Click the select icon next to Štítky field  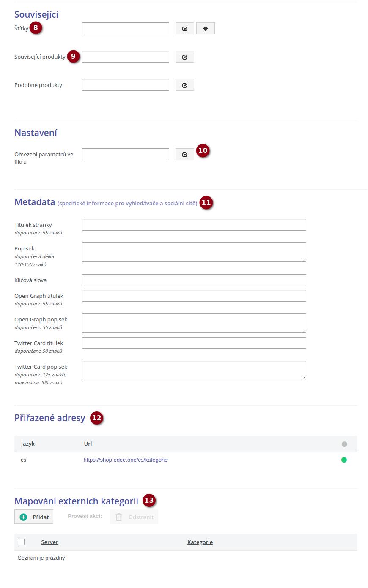[x=185, y=29]
